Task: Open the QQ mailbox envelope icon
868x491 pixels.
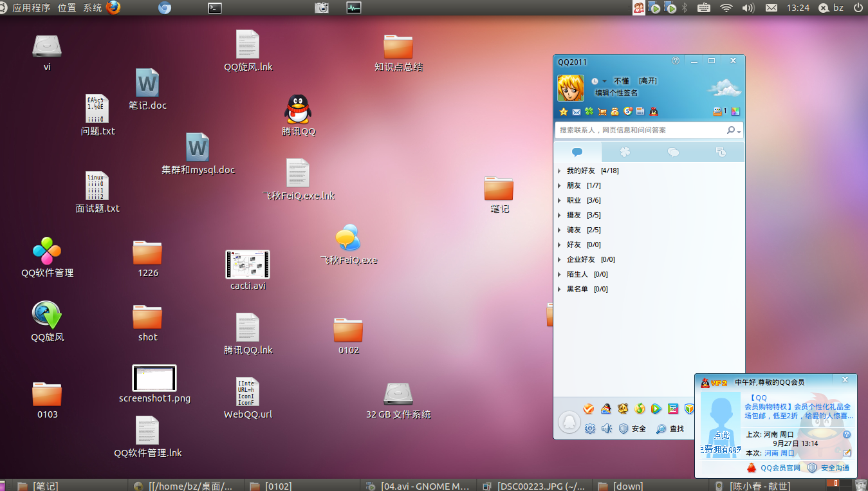Action: pyautogui.click(x=577, y=112)
